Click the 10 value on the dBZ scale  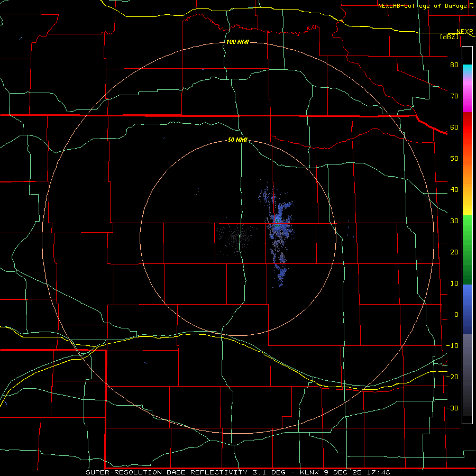[454, 283]
